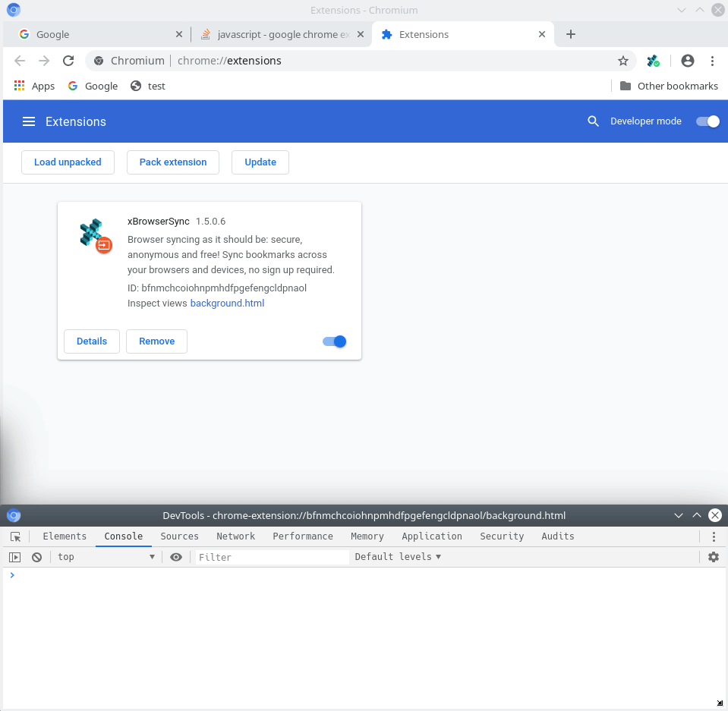Toggle Developer mode off
The height and width of the screenshot is (711, 728).
(x=707, y=121)
